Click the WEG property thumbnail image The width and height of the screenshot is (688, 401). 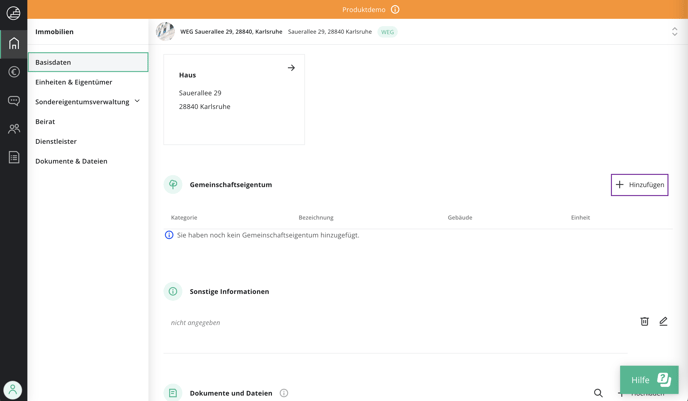click(165, 32)
